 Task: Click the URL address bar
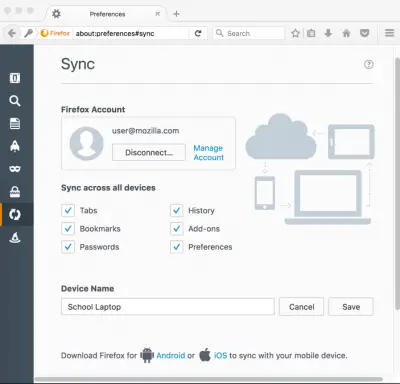(x=131, y=33)
